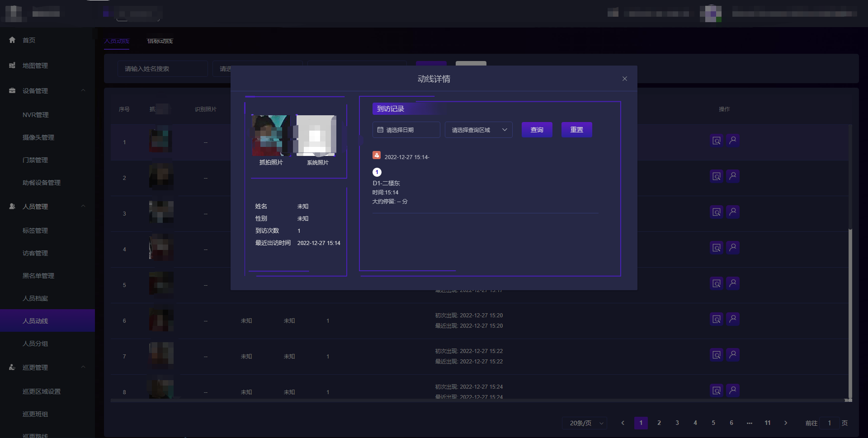Click the person icon in row 2

[x=733, y=176]
